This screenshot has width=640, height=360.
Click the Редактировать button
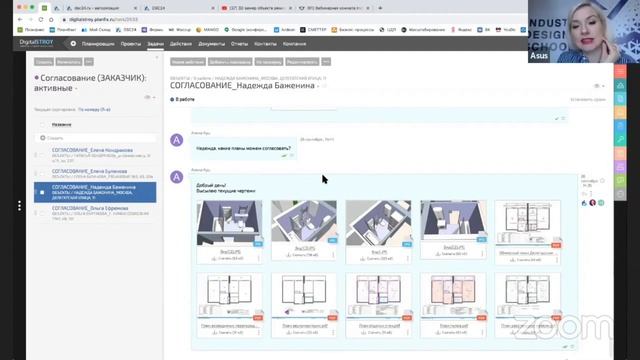point(302,62)
